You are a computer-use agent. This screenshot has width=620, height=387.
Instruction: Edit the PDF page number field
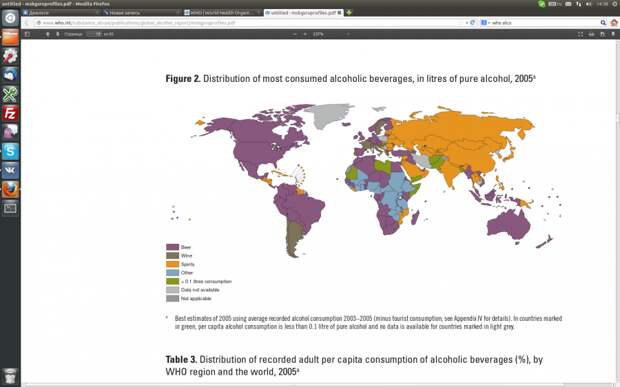click(94, 34)
